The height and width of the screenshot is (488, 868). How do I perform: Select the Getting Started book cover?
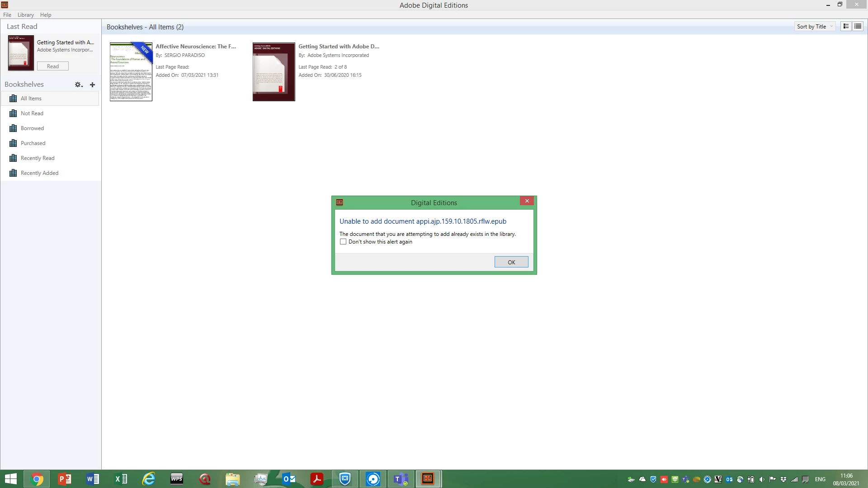[274, 72]
